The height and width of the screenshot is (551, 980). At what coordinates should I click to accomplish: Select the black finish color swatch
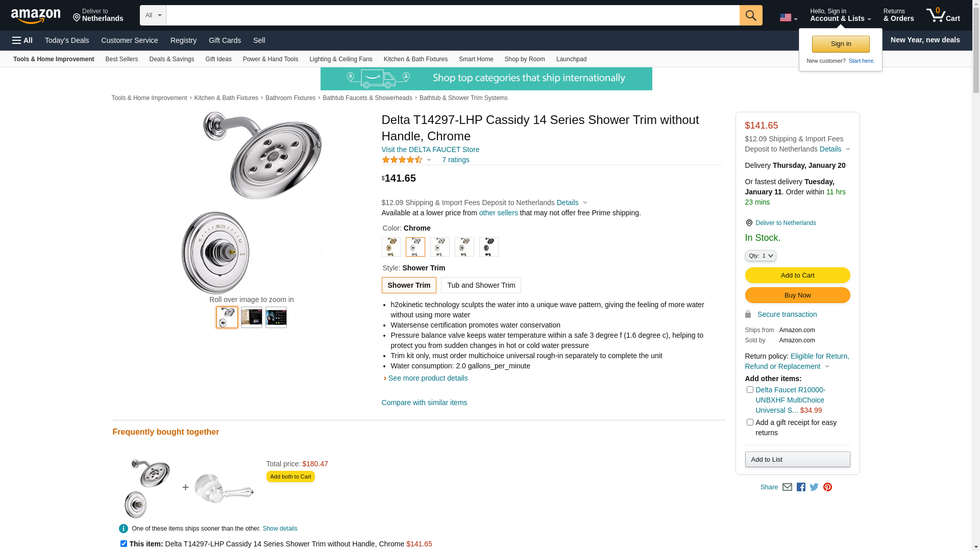488,247
